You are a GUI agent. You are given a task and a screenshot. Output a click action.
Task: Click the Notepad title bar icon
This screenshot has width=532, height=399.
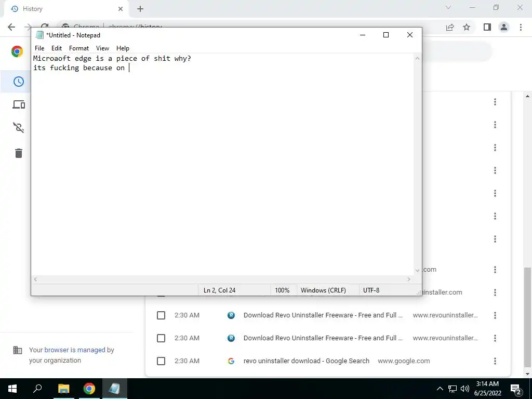coord(39,35)
